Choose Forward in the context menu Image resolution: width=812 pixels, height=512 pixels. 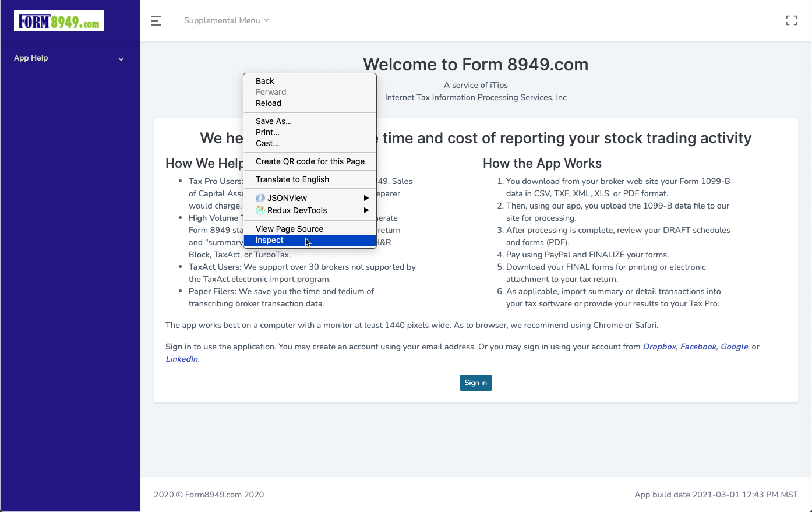pyautogui.click(x=310, y=92)
